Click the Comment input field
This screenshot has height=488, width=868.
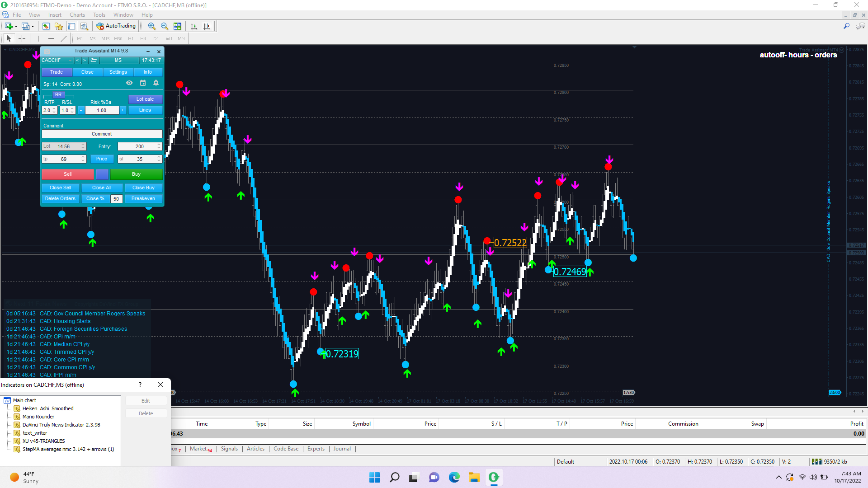tap(102, 134)
